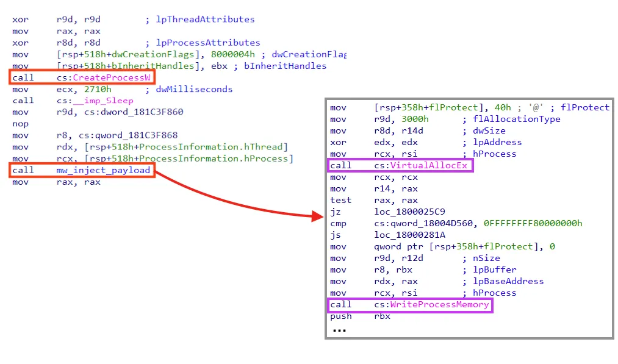Viewport: 618px width, 364px height.
Task: Select the push rbx instruction
Action: tap(360, 316)
